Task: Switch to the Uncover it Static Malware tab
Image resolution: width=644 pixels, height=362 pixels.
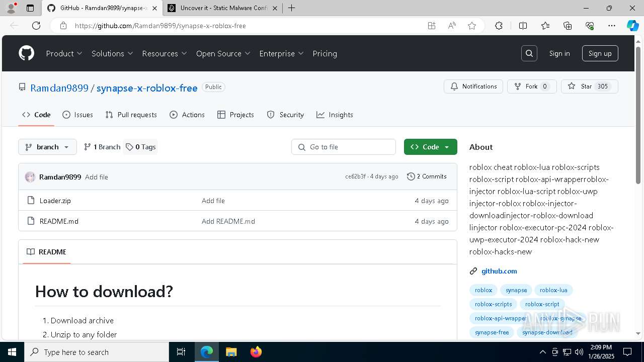Action: coord(223,8)
